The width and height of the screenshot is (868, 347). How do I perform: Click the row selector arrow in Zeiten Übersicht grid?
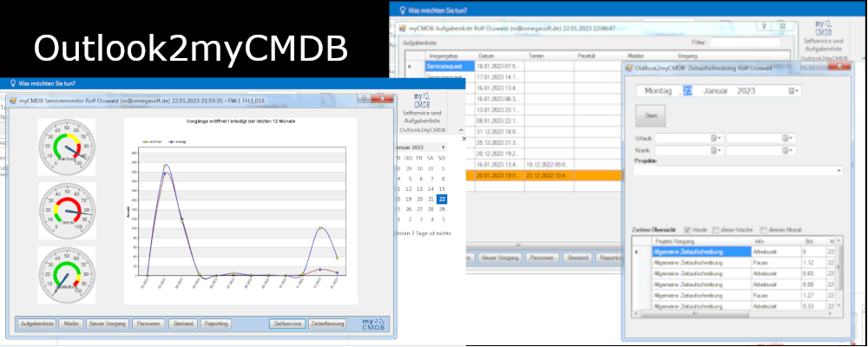click(x=636, y=252)
